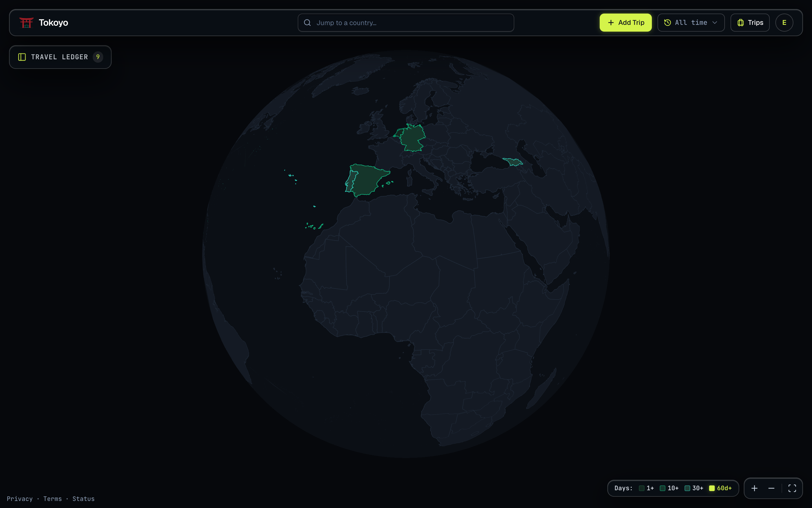This screenshot has height=508, width=812.
Task: Click the chevron on All time dropdown
Action: pos(715,23)
